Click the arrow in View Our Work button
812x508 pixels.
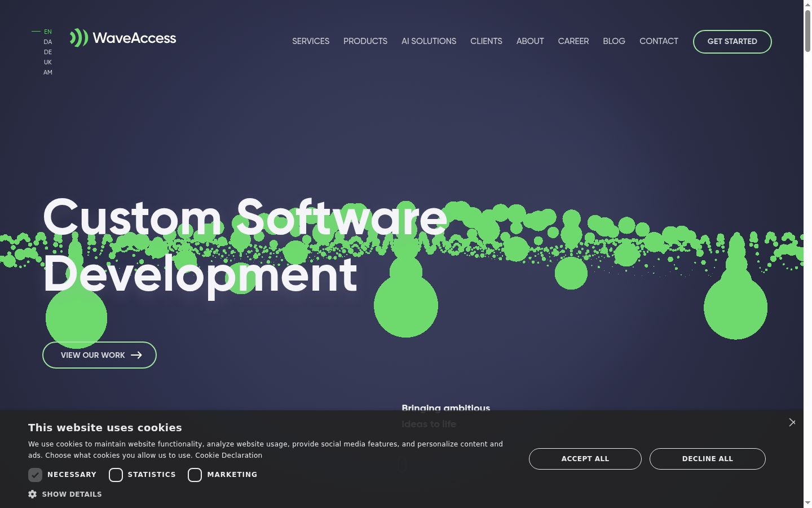pos(136,355)
